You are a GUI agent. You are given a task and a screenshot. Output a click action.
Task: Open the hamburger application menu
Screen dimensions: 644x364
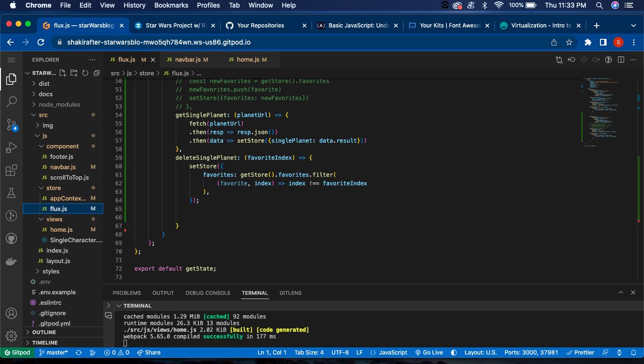click(11, 60)
